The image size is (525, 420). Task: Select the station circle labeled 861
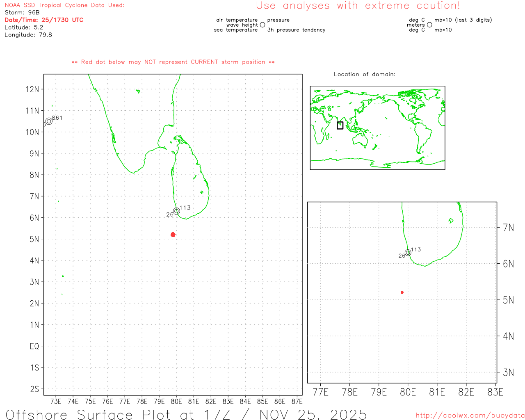[x=49, y=121]
